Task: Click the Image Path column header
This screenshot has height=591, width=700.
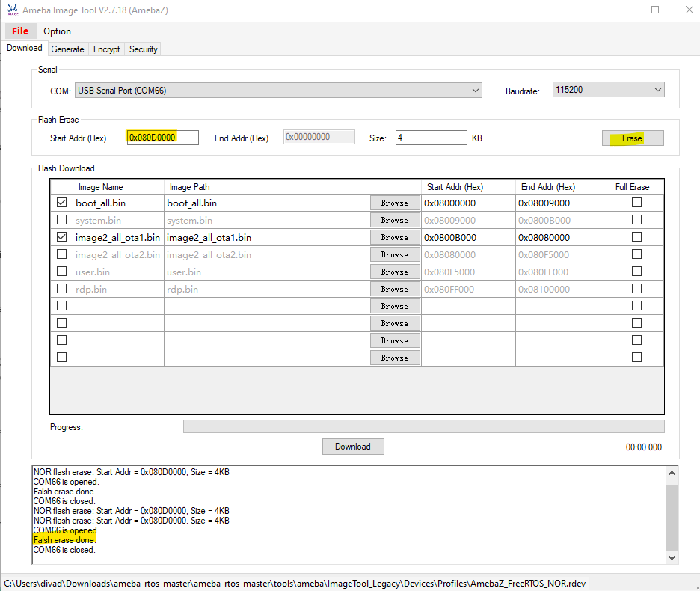Action: (266, 187)
